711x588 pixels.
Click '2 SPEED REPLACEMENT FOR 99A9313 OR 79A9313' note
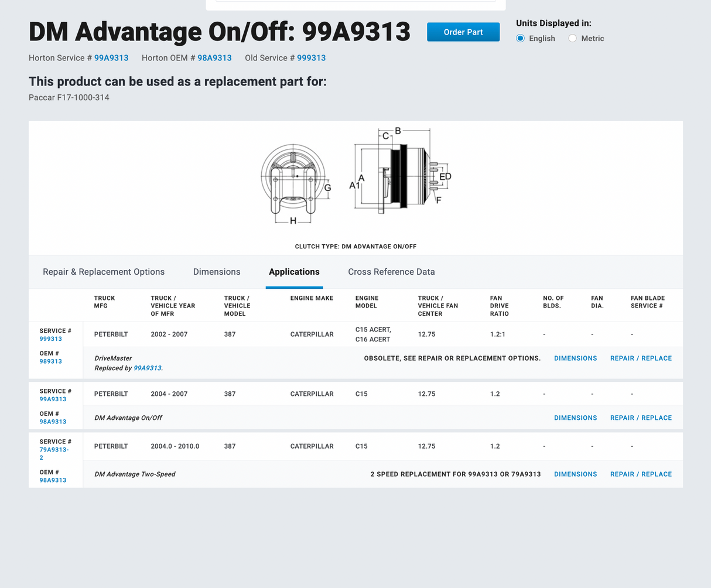click(456, 474)
